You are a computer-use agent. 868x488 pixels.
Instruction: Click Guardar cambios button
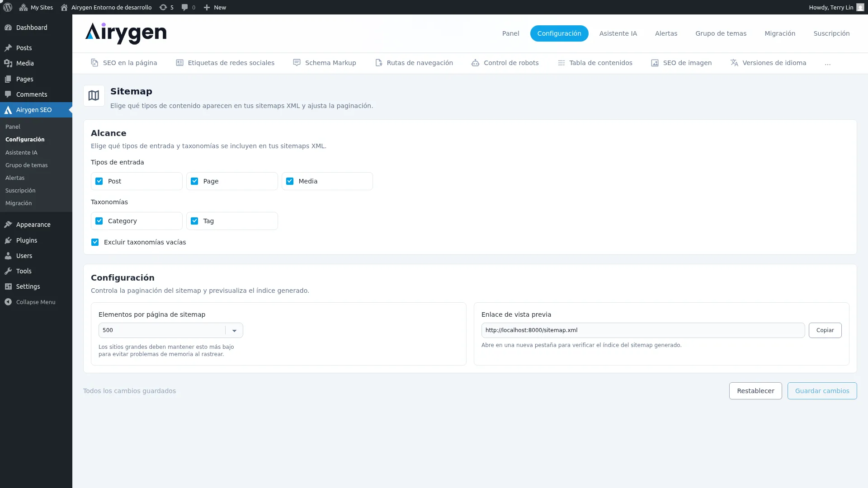[x=822, y=391]
